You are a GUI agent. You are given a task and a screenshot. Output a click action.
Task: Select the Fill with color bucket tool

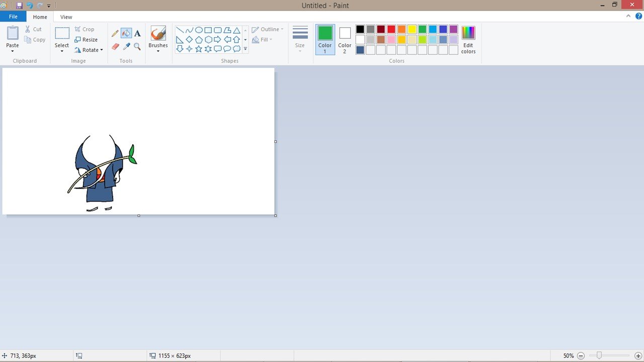[x=126, y=33]
